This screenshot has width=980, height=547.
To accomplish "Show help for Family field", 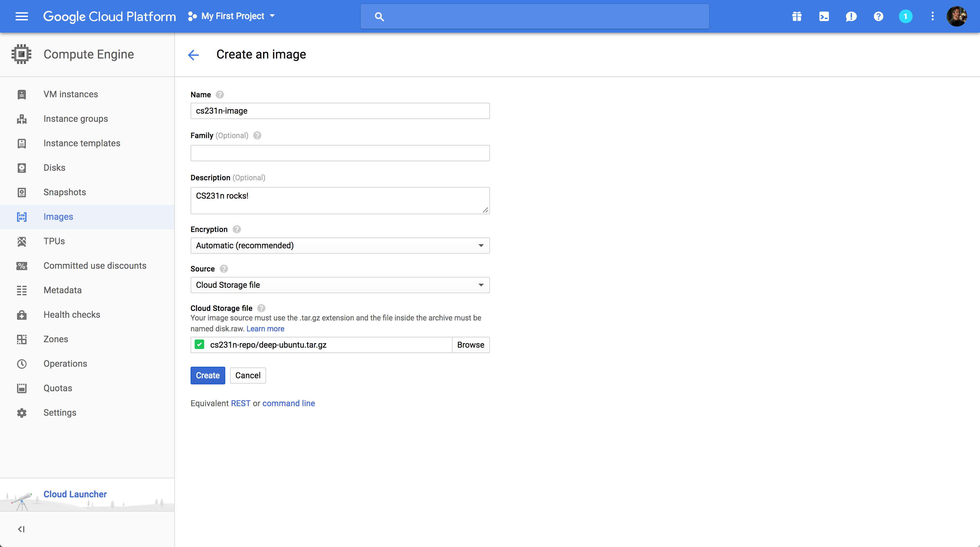I will pos(257,135).
